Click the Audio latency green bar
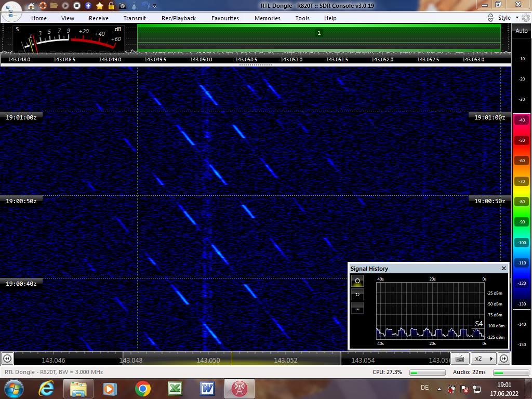Screen dimensions: 532x399 click(x=511, y=373)
